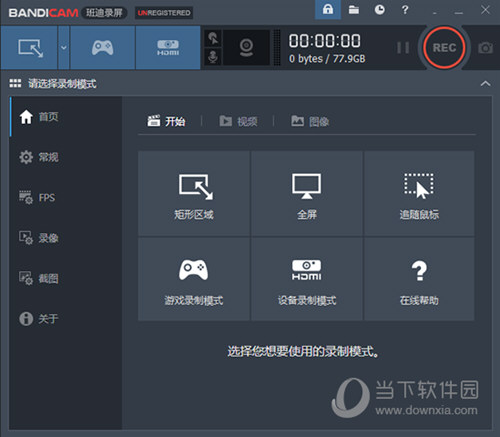This screenshot has height=437, width=500.
Task: Choose the 游戏录制模式 game recording tile
Action: coord(194,279)
